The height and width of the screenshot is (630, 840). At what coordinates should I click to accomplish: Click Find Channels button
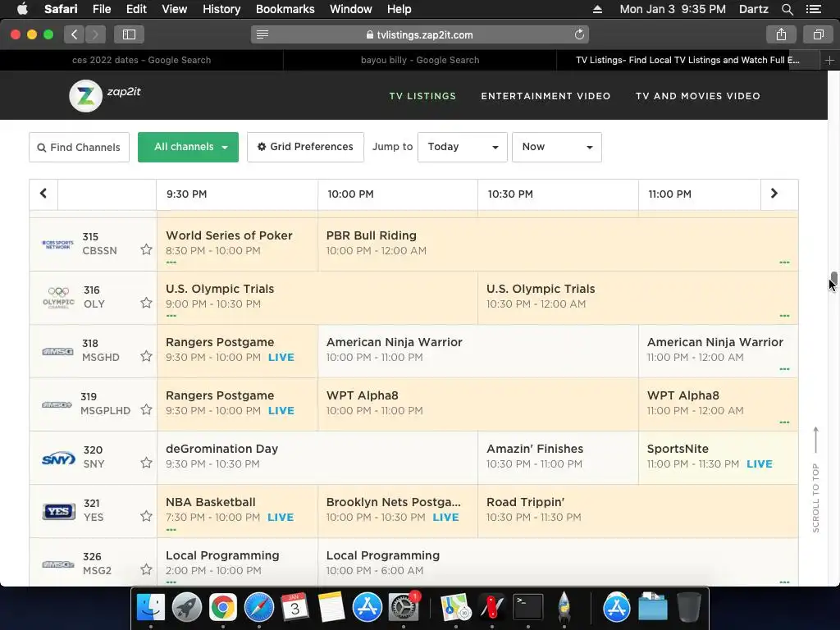(x=80, y=148)
